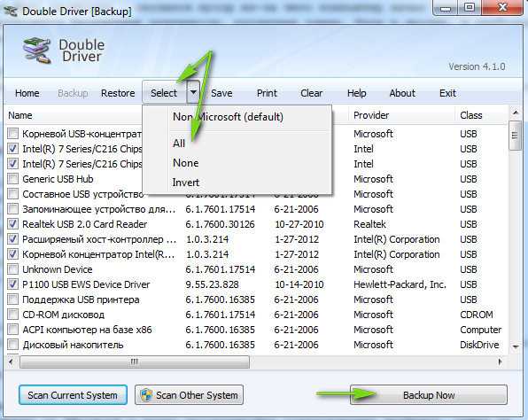Click Save in the toolbar
This screenshot has height=420, width=528.
click(221, 93)
